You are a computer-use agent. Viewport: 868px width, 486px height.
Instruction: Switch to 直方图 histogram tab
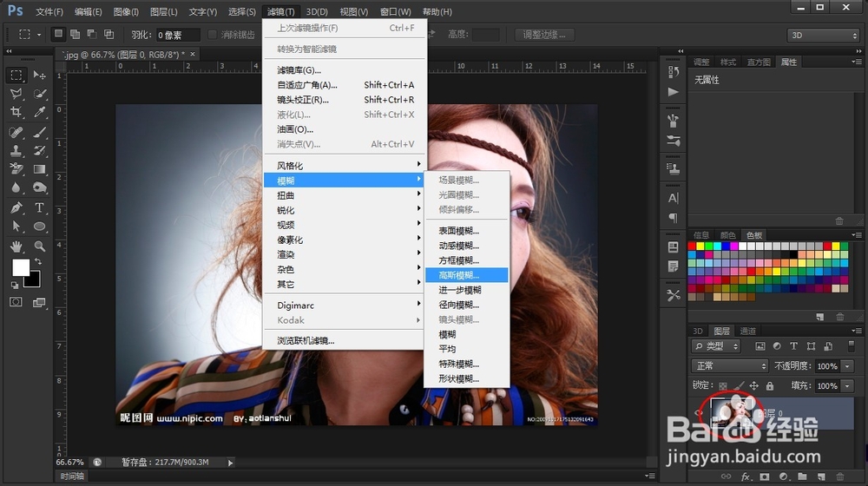tap(759, 62)
